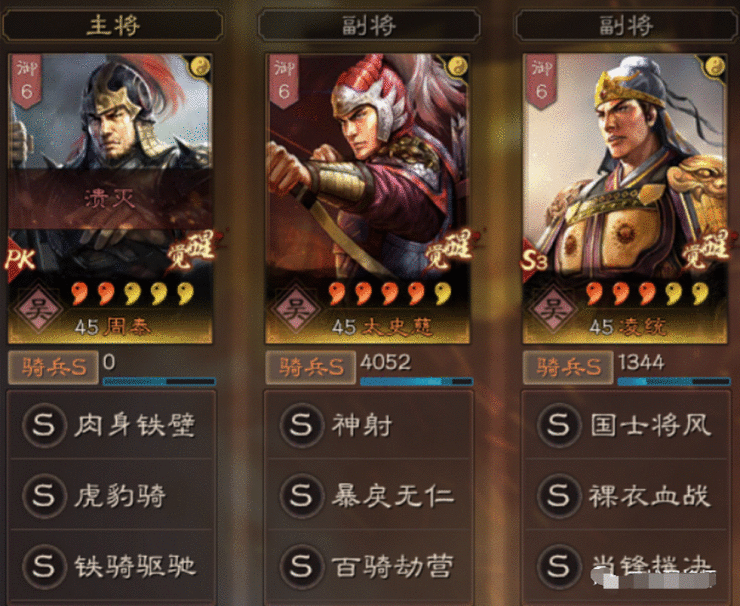Open the 裸衣血战 skill entry

tap(626, 495)
